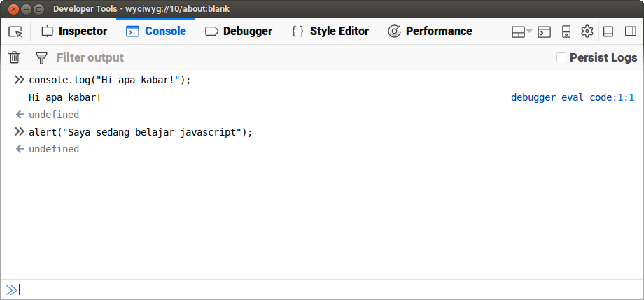This screenshot has height=300, width=644.
Task: Close the Developer Tools window
Action: [x=13, y=8]
